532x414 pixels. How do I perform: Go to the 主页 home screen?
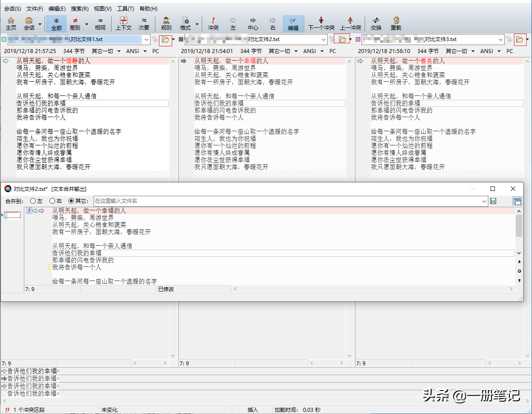pyautogui.click(x=11, y=23)
